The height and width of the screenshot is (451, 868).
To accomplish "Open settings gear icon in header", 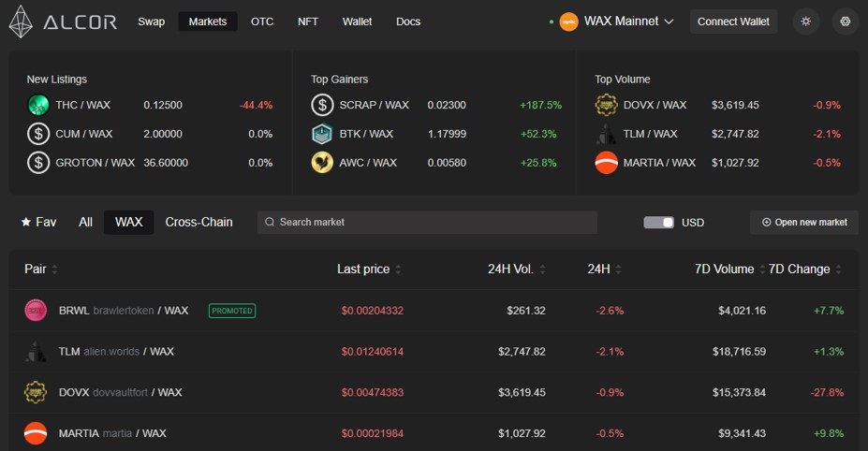I will [x=846, y=22].
